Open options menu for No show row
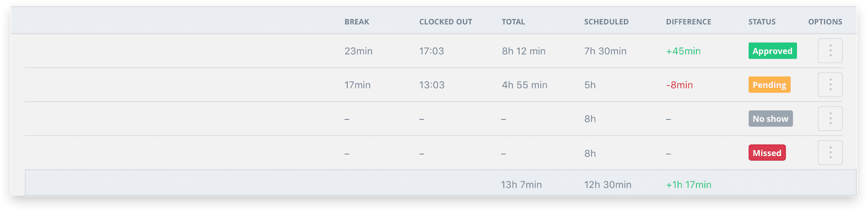Image resolution: width=868 pixels, height=212 pixels. [x=830, y=119]
